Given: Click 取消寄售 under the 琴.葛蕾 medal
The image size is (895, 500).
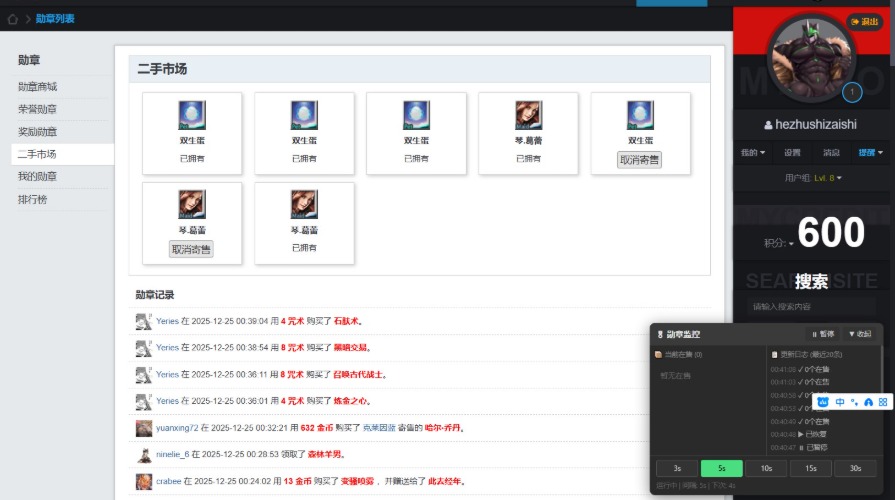Looking at the screenshot, I should pyautogui.click(x=190, y=250).
